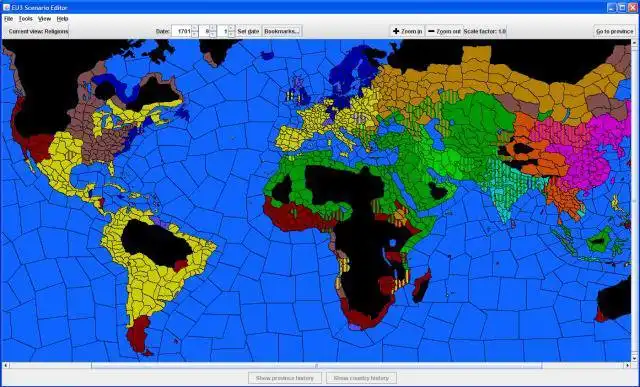Viewport: 640px width, 387px height.
Task: Click the horizontal scrollbar thumb
Action: coord(317,365)
